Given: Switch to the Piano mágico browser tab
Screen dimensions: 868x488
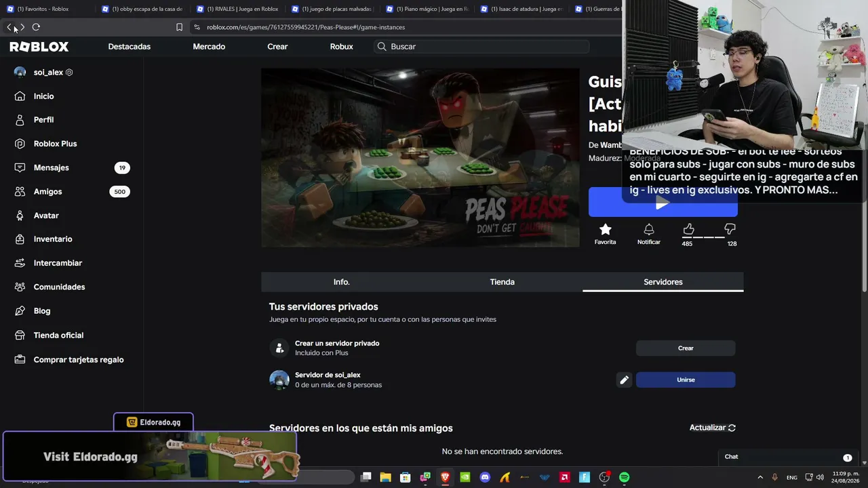Looking at the screenshot, I should pos(427,9).
